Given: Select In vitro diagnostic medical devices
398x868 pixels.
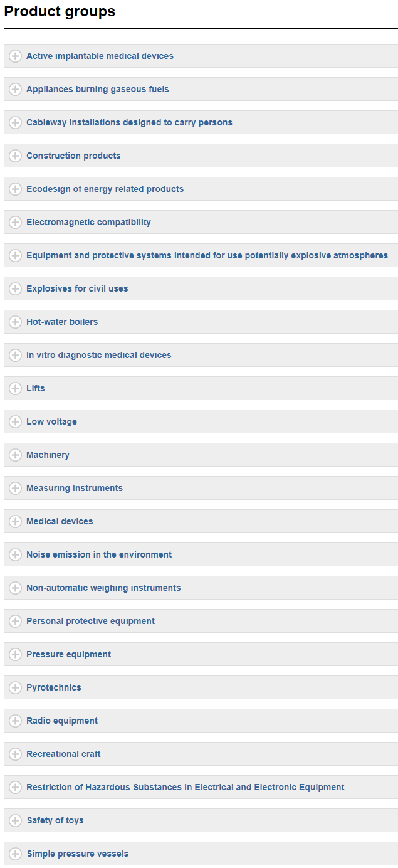Looking at the screenshot, I should coord(98,355).
